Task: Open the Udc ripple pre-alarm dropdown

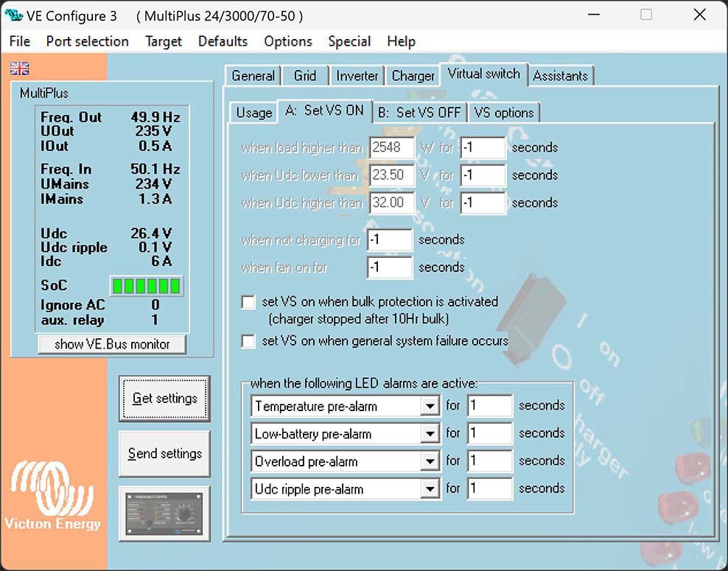Action: click(x=430, y=489)
